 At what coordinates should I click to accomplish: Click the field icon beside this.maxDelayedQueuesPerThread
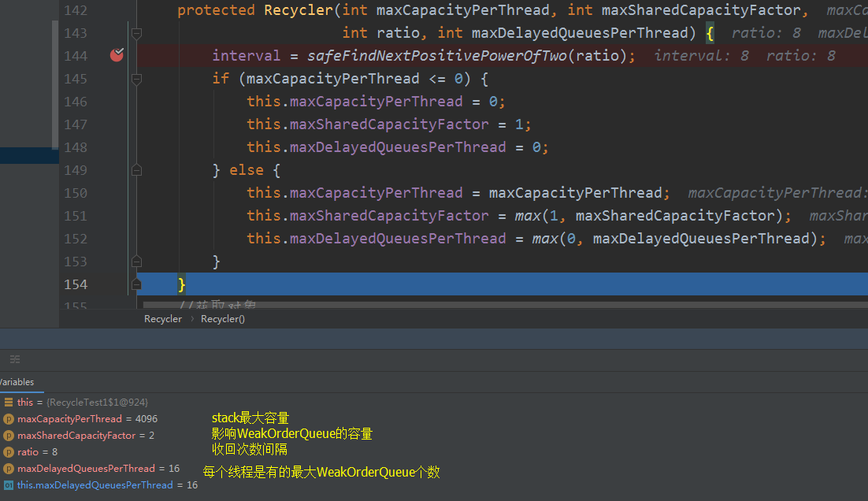pyautogui.click(x=9, y=485)
